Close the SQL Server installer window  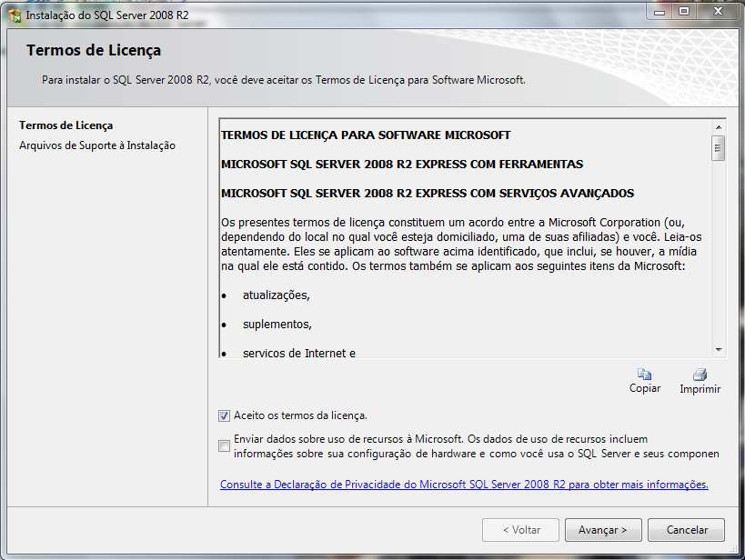point(718,12)
